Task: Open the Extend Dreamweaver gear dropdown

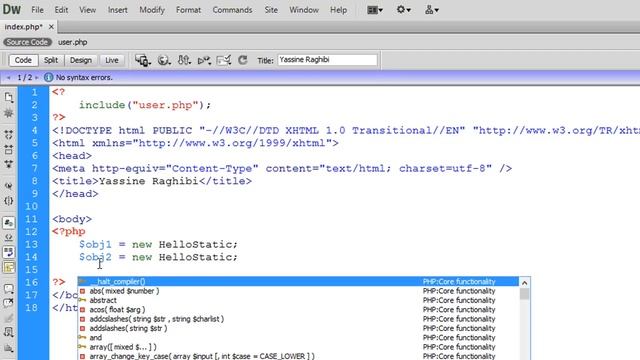Action: pyautogui.click(x=403, y=9)
